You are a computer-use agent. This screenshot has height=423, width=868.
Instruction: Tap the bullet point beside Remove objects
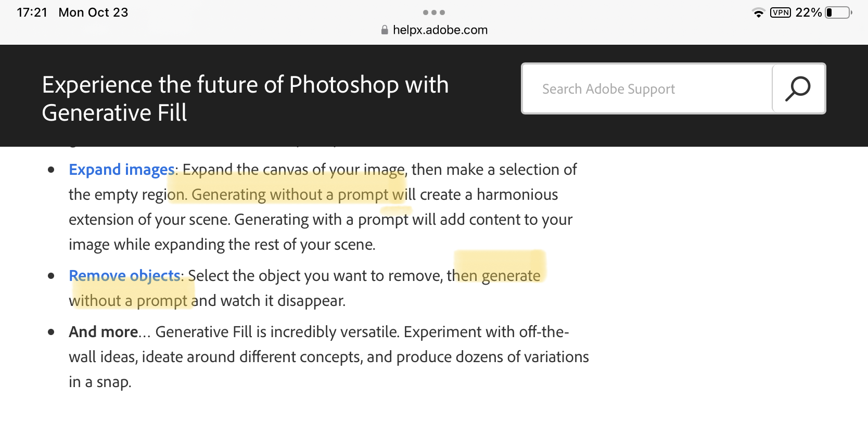(x=50, y=276)
